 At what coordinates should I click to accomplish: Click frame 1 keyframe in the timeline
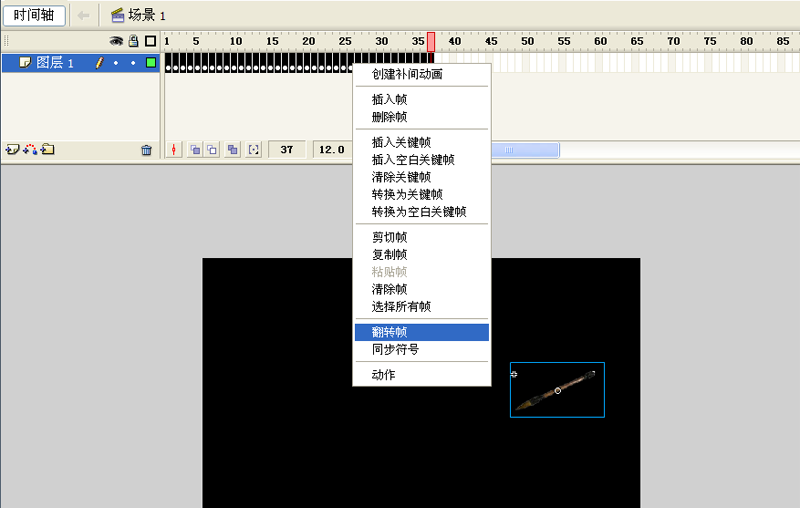tap(168, 63)
